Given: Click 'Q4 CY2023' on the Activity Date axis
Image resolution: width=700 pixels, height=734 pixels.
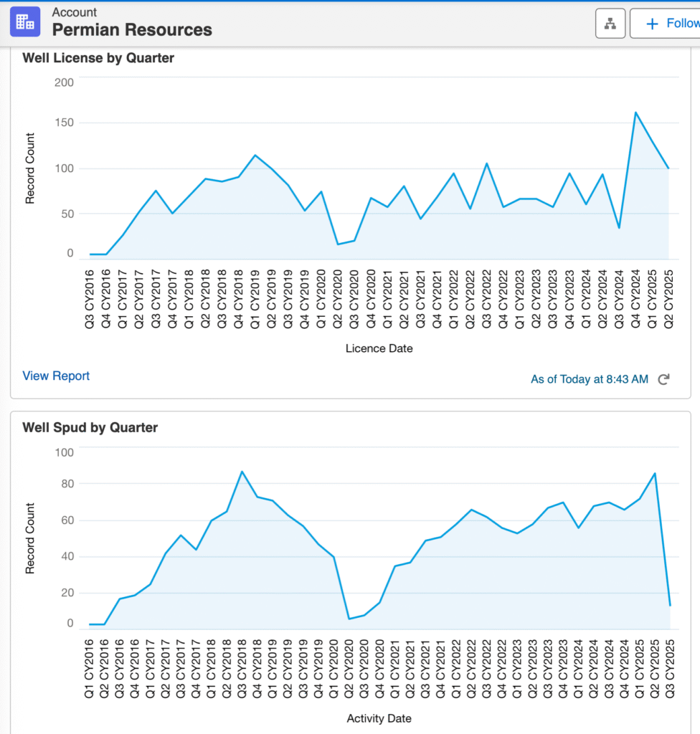Looking at the screenshot, I should pos(563,669).
